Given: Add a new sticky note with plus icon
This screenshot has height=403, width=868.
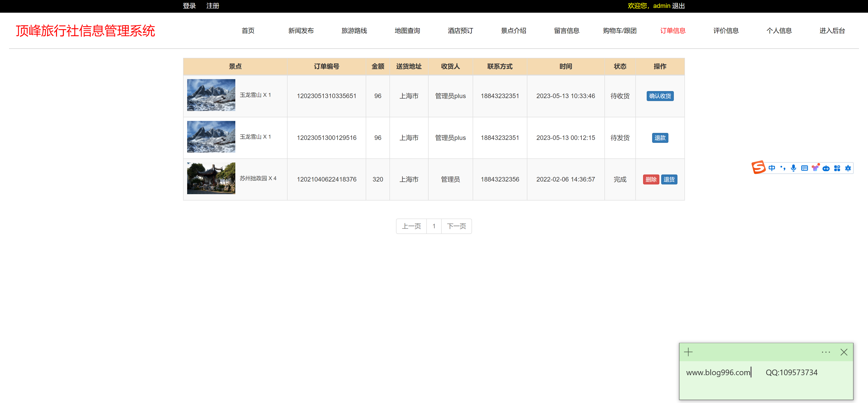Looking at the screenshot, I should 688,352.
